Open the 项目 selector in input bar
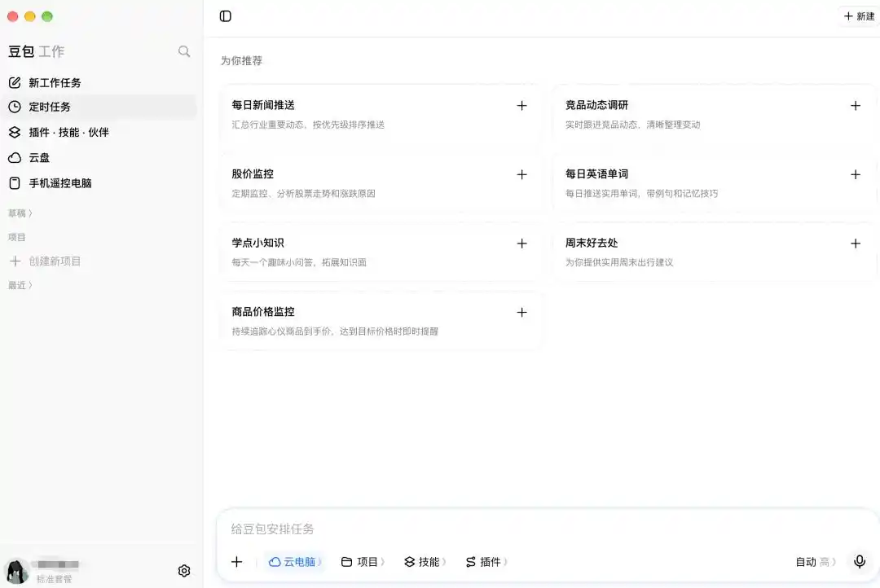Image resolution: width=880 pixels, height=588 pixels. point(363,562)
